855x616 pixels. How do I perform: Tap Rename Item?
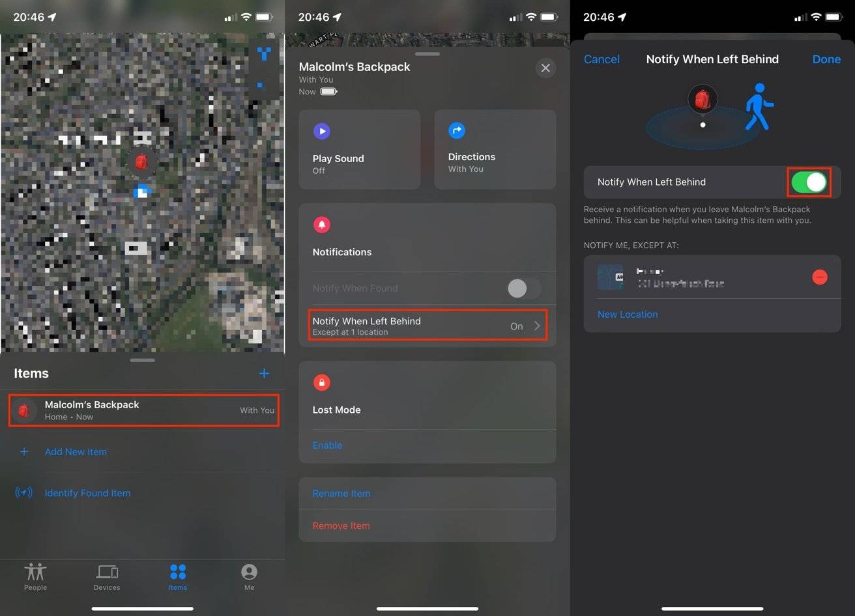point(341,493)
